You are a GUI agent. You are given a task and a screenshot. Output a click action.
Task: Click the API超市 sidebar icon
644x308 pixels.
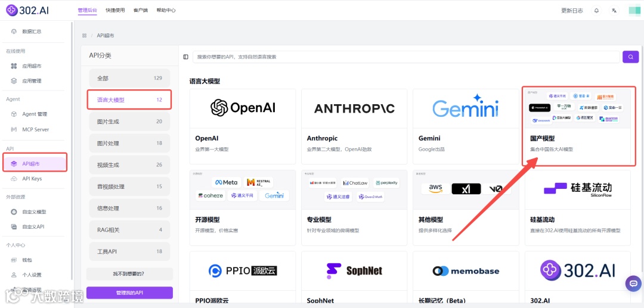(14, 164)
